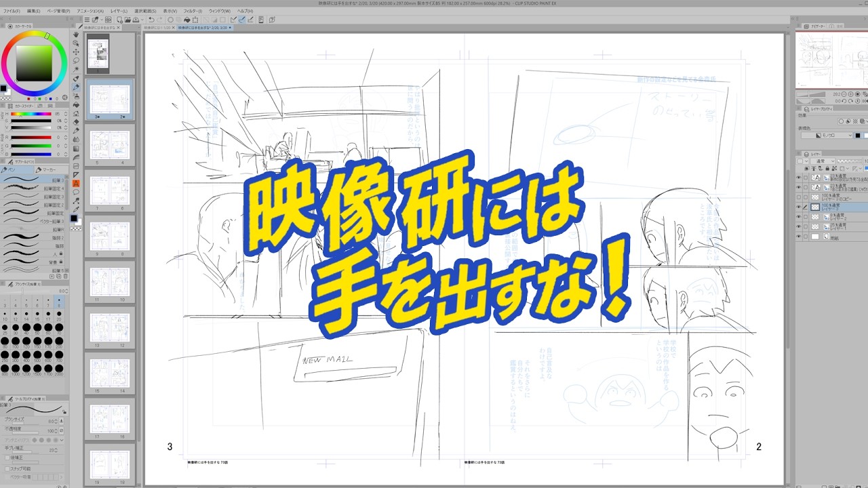Click the Fill bucket icon in command bar
Image resolution: width=868 pixels, height=488 pixels.
point(187,19)
